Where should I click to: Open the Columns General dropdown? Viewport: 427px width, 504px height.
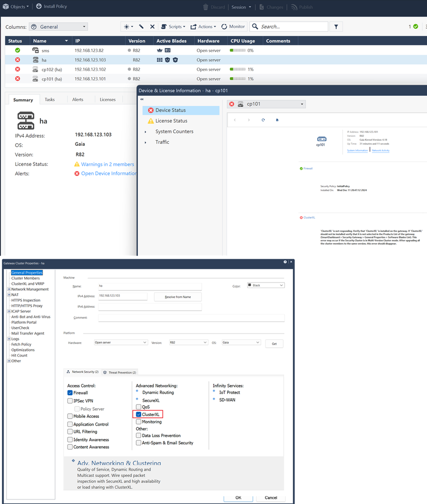click(58, 27)
